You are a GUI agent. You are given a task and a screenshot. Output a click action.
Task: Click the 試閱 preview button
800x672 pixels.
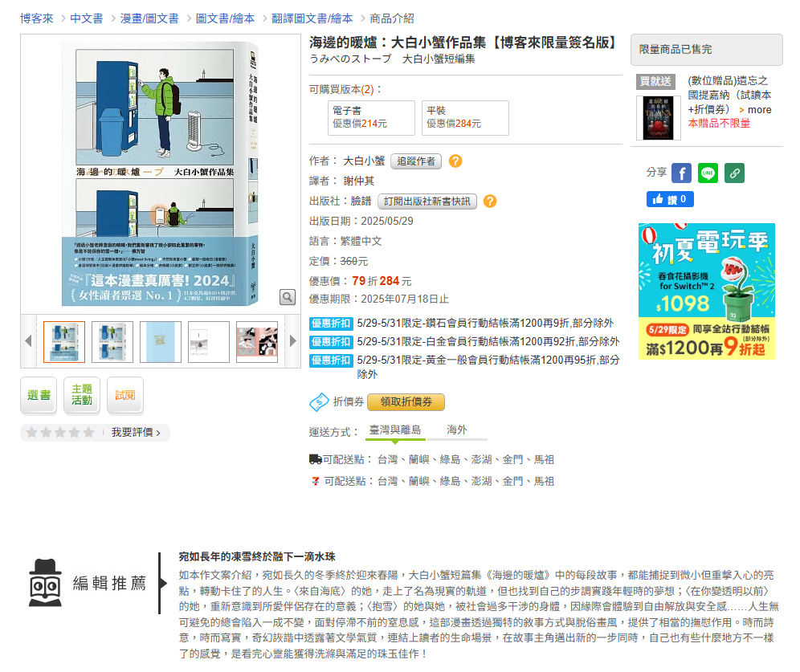(125, 395)
